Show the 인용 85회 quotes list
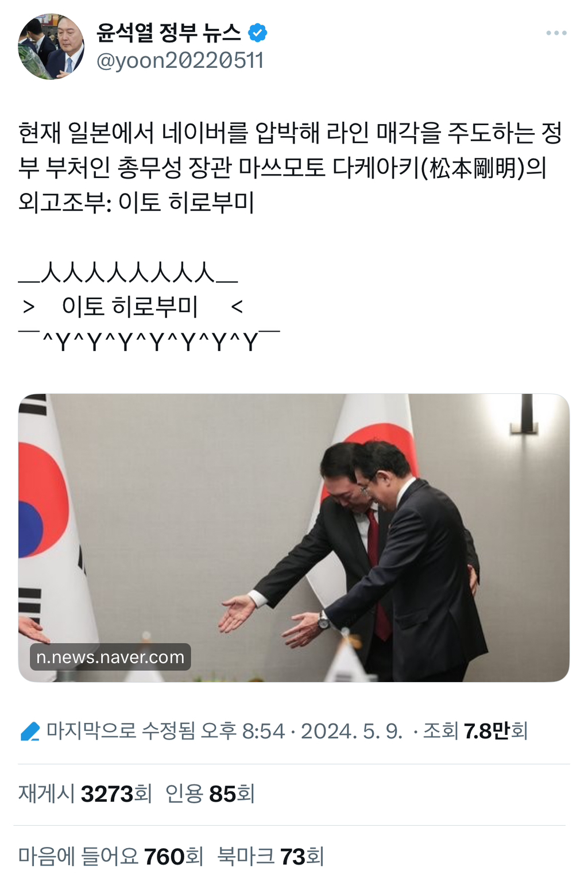The width and height of the screenshot is (588, 882). [x=210, y=794]
